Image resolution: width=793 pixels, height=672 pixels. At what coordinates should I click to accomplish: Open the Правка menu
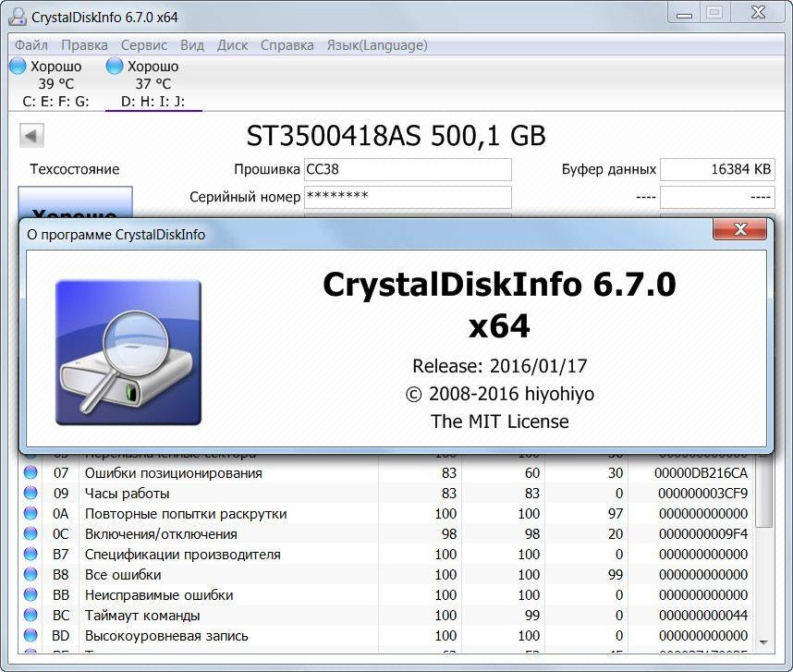click(x=84, y=45)
